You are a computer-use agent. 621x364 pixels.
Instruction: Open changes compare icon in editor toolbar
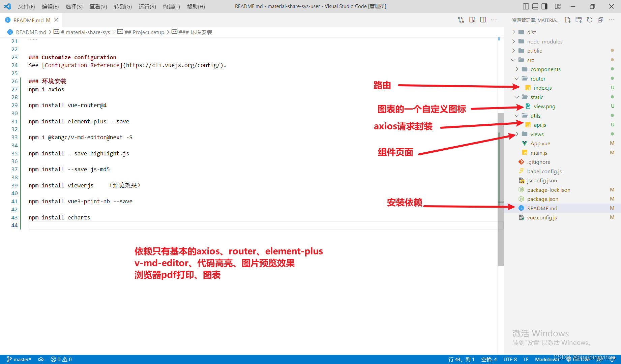point(461,20)
